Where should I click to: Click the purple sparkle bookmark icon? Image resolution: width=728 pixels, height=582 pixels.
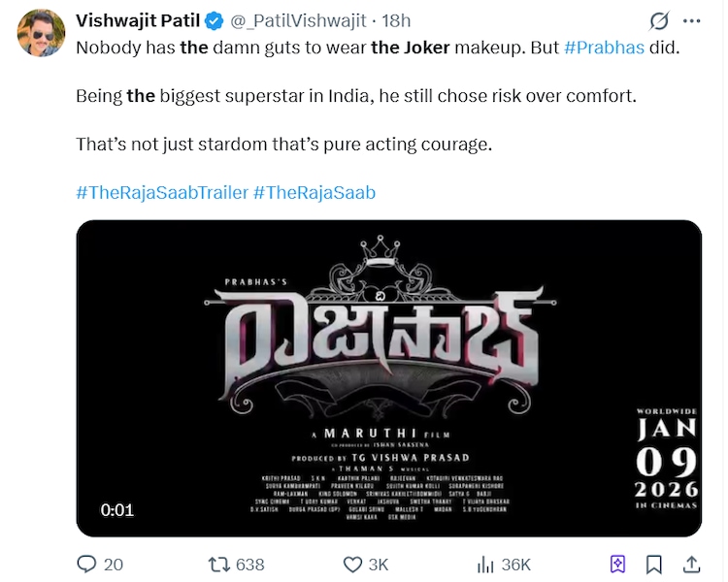(617, 564)
